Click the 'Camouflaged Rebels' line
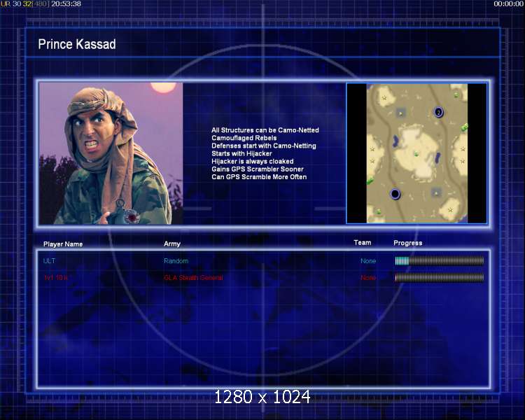 [x=244, y=138]
